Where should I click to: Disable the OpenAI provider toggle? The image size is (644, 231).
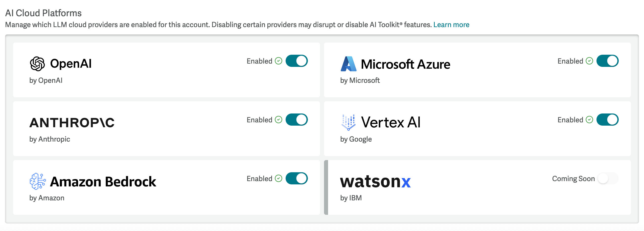[296, 61]
